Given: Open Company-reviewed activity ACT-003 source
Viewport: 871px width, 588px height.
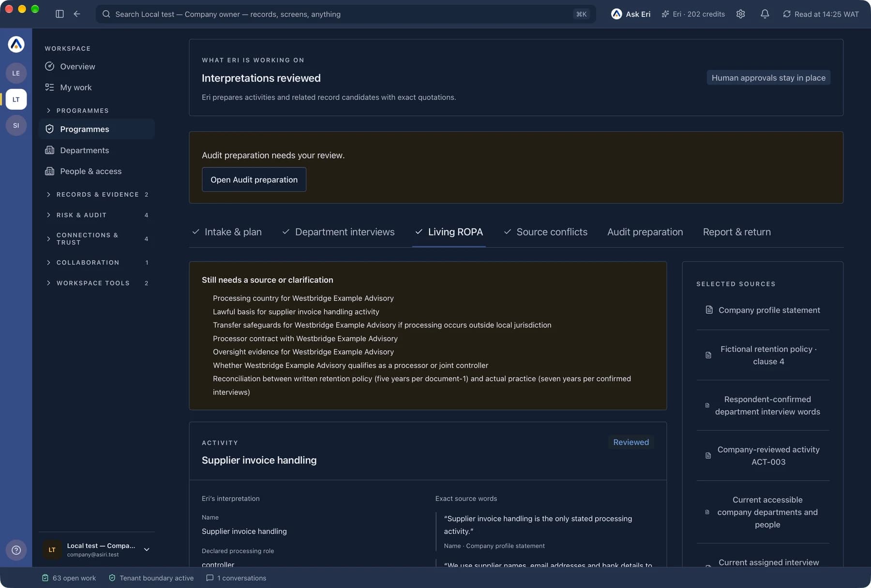Looking at the screenshot, I should (763, 456).
